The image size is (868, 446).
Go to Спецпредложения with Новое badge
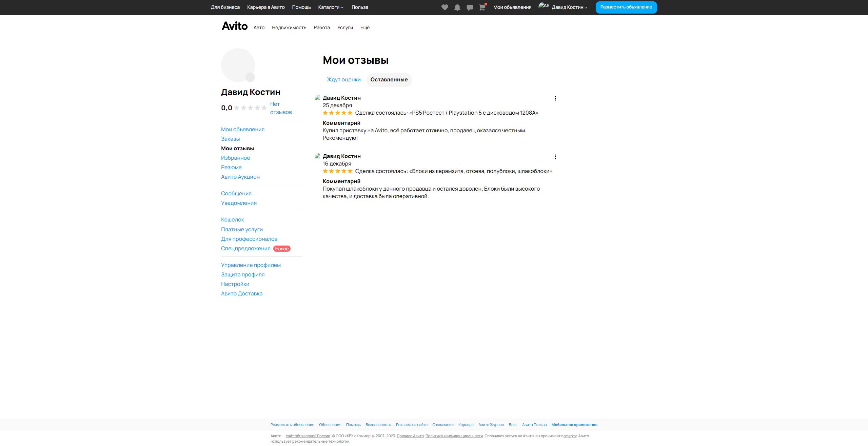(x=245, y=249)
